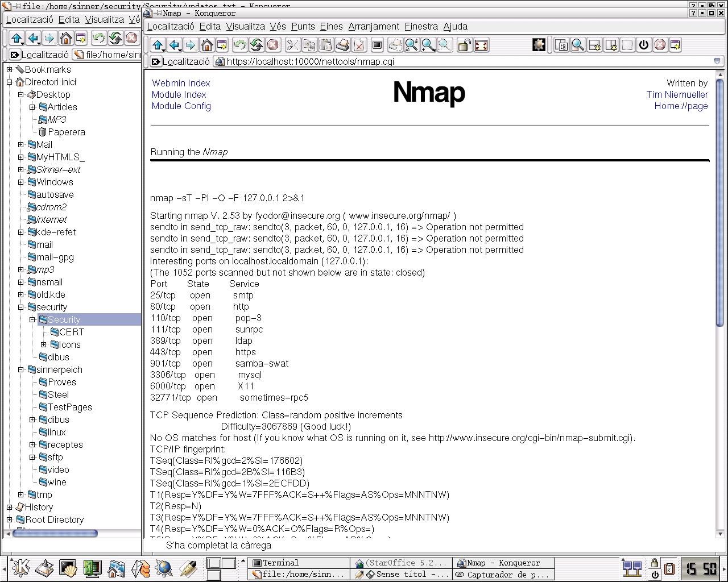Click Stop icon in the file manager window

[132, 38]
